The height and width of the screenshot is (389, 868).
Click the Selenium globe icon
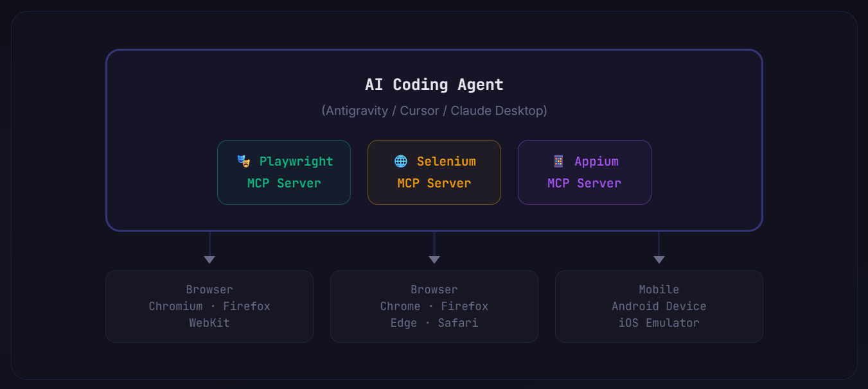(x=401, y=161)
